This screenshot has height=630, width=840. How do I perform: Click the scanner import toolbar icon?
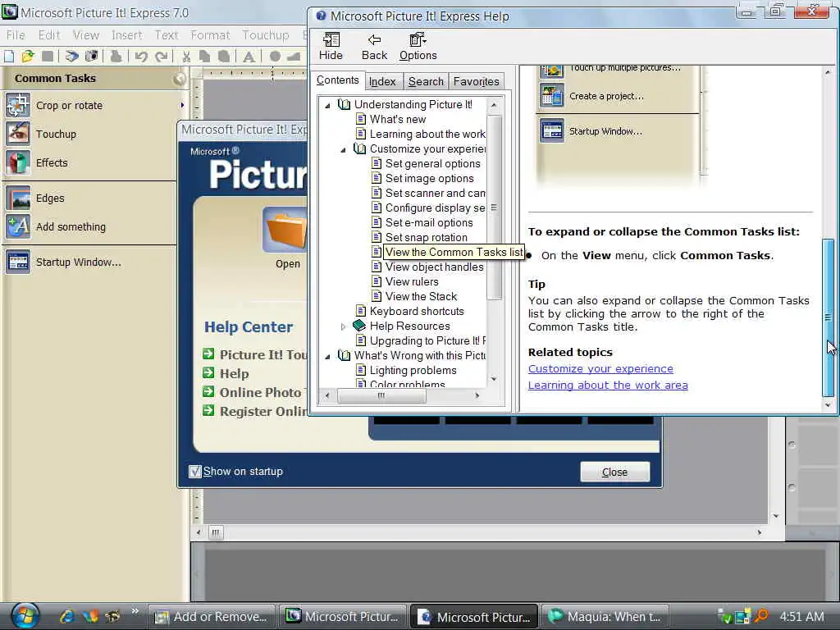72,56
